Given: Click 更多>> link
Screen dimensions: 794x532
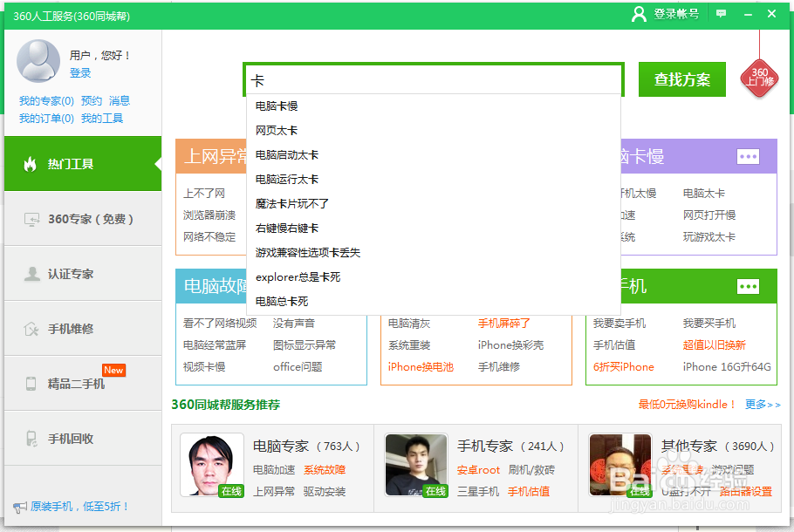Looking at the screenshot, I should (763, 405).
